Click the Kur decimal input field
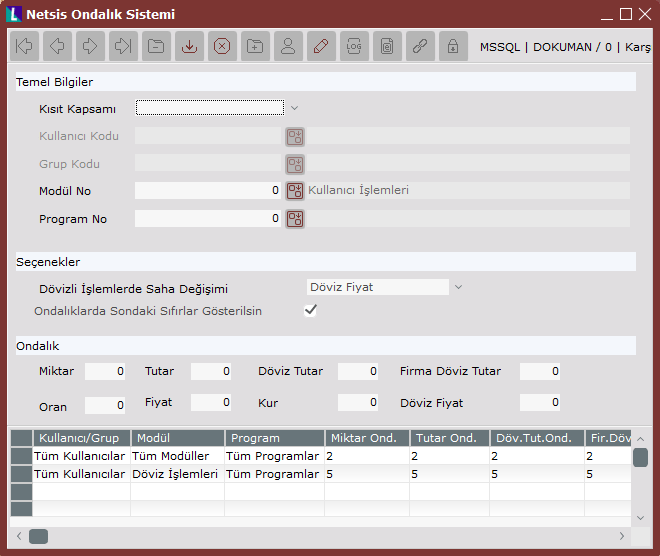The height and width of the screenshot is (556, 660). [x=357, y=403]
